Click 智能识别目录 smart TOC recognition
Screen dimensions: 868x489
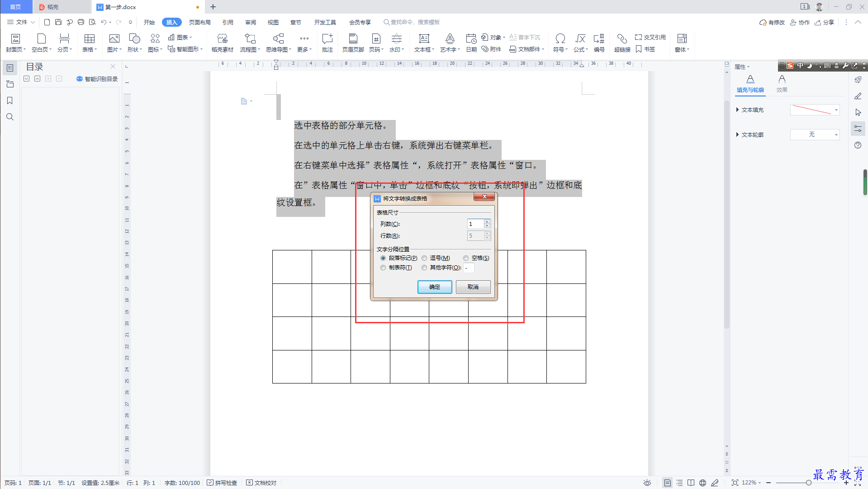97,79
